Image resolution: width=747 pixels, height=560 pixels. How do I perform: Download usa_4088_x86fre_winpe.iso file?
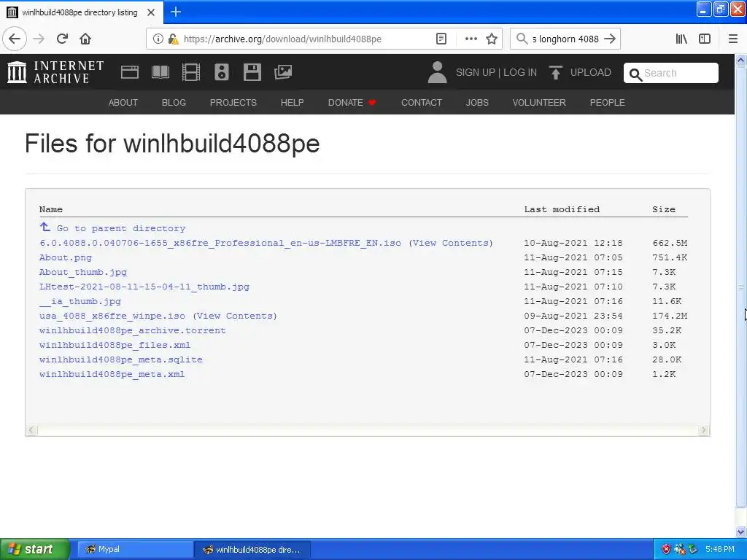tap(112, 316)
